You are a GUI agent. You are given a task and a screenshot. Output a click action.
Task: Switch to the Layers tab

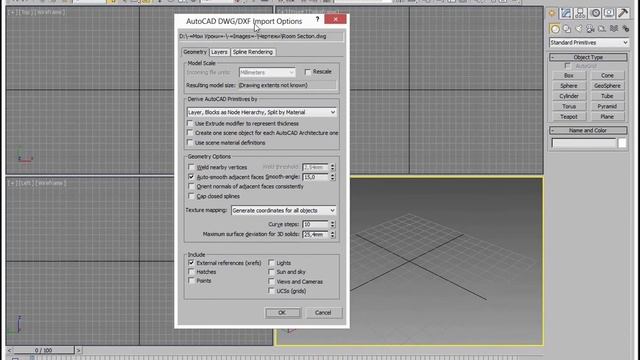(219, 52)
